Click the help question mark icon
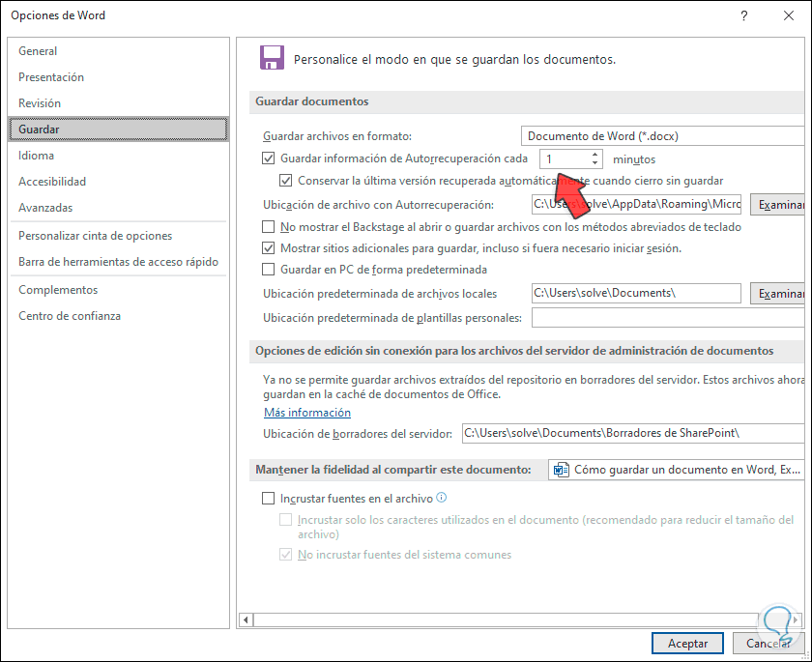 743,15
